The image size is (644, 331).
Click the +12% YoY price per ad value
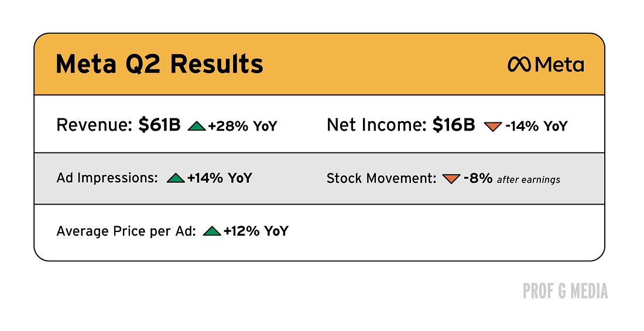(x=256, y=231)
